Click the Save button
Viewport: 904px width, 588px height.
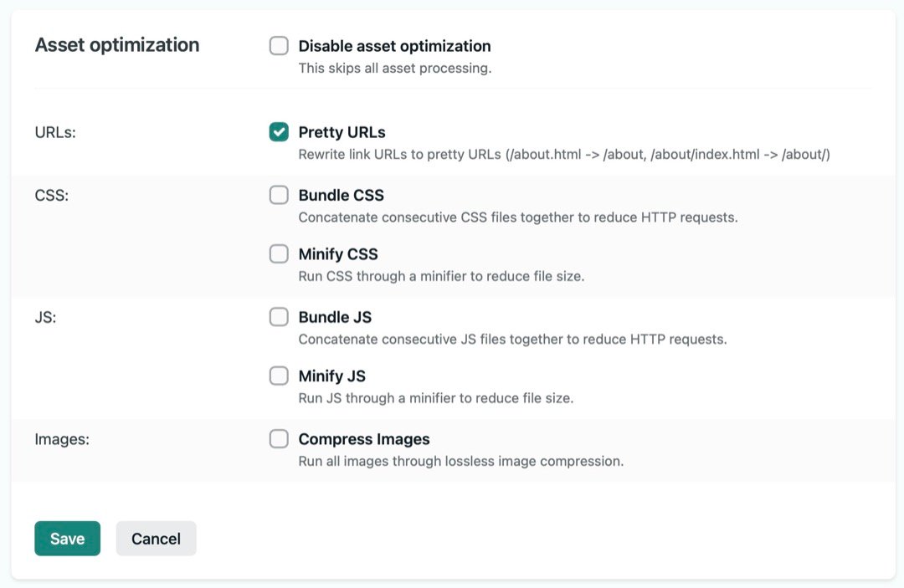click(x=67, y=539)
